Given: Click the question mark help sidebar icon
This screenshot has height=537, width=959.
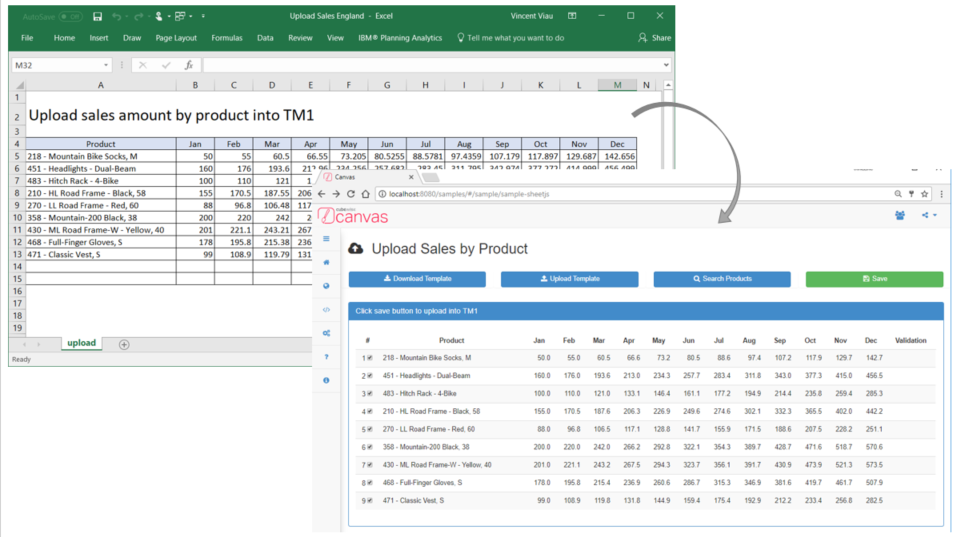Looking at the screenshot, I should (x=326, y=357).
